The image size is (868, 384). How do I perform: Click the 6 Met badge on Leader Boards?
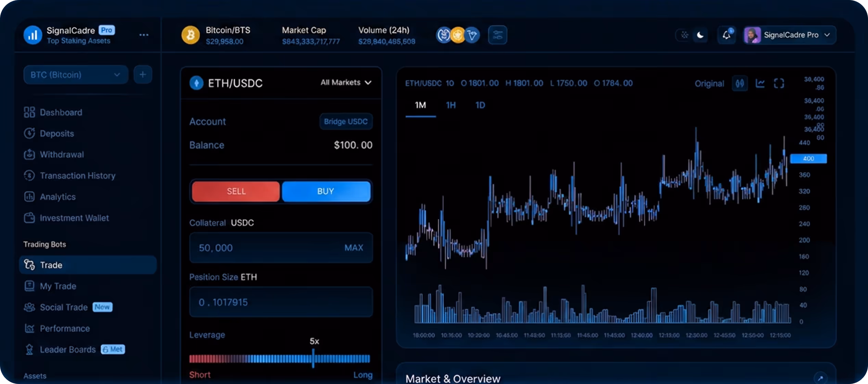113,349
